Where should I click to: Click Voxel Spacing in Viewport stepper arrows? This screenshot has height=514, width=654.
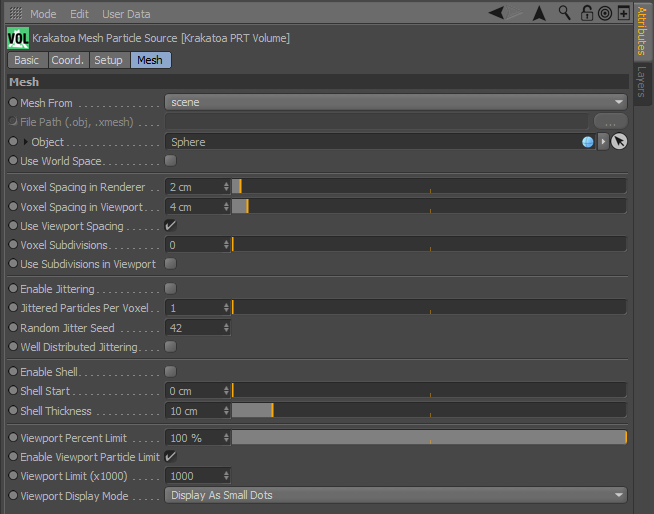(x=226, y=207)
